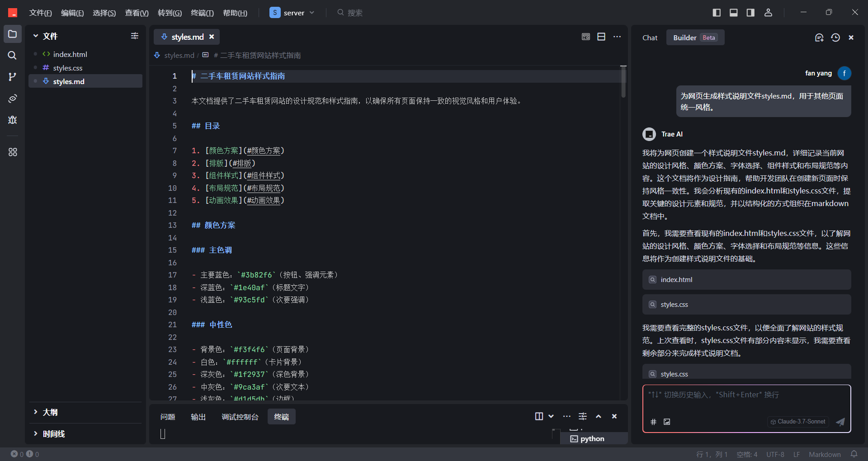Maximize the terminal panel
Image resolution: width=868 pixels, height=461 pixels.
pyautogui.click(x=599, y=416)
